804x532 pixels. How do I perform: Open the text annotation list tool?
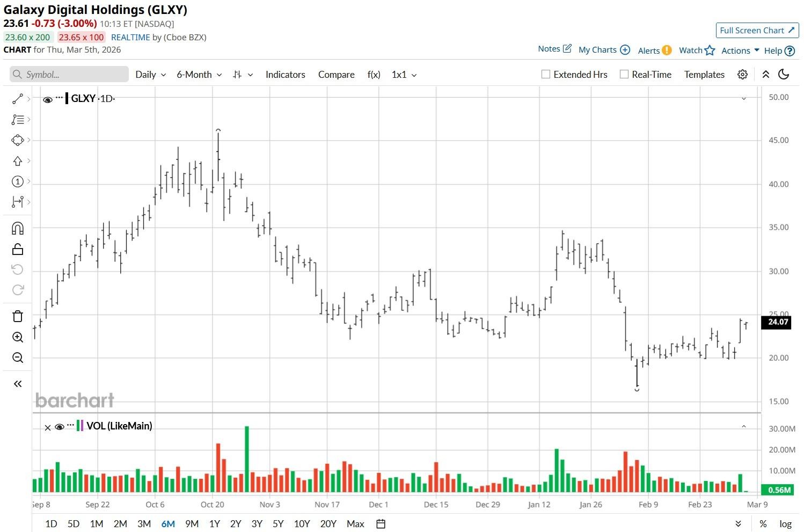coord(18,120)
